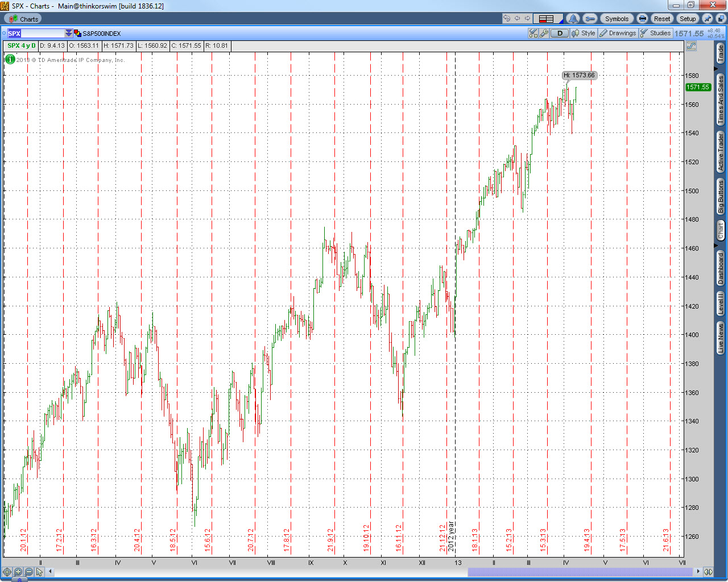Click the horizontal time scrollbar thumb
The height and width of the screenshot is (582, 728).
click(581, 572)
